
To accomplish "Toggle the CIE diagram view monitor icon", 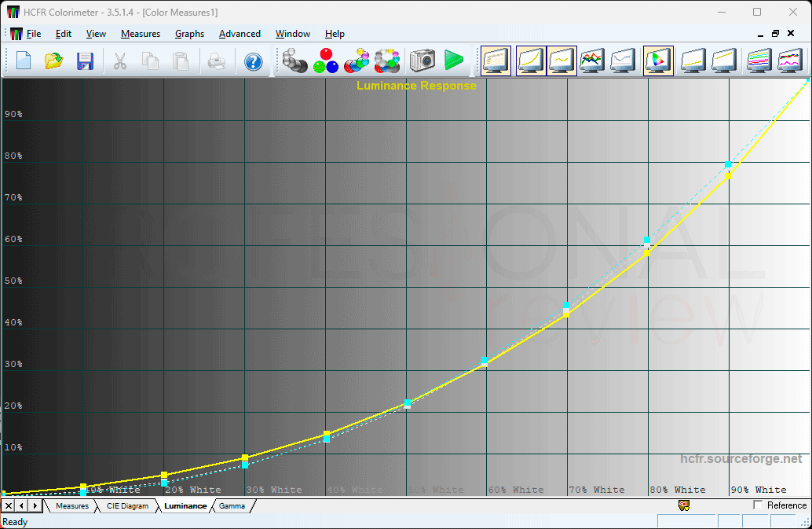I will tap(658, 61).
